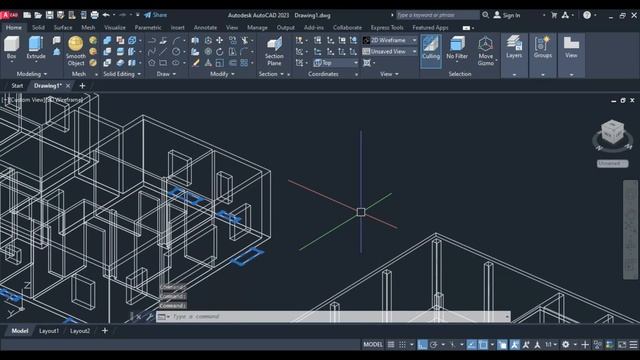This screenshot has height=360, width=640.
Task: Select the No Filter selection tool
Action: (457, 48)
